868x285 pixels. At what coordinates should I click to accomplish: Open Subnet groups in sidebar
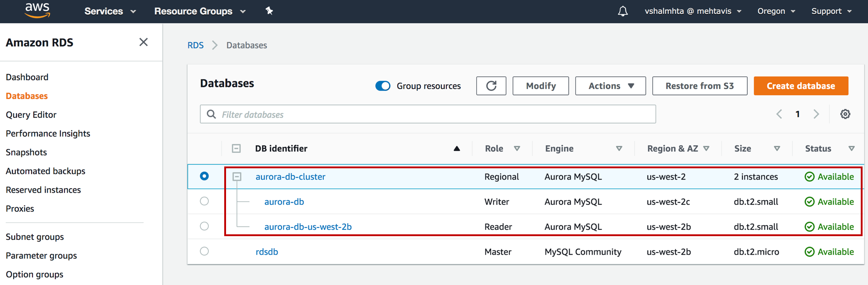pos(35,237)
